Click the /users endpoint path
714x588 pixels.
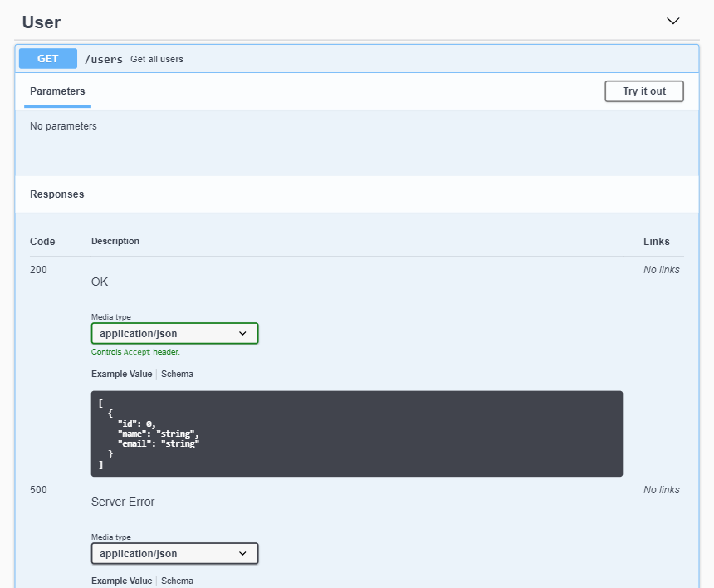pos(104,58)
